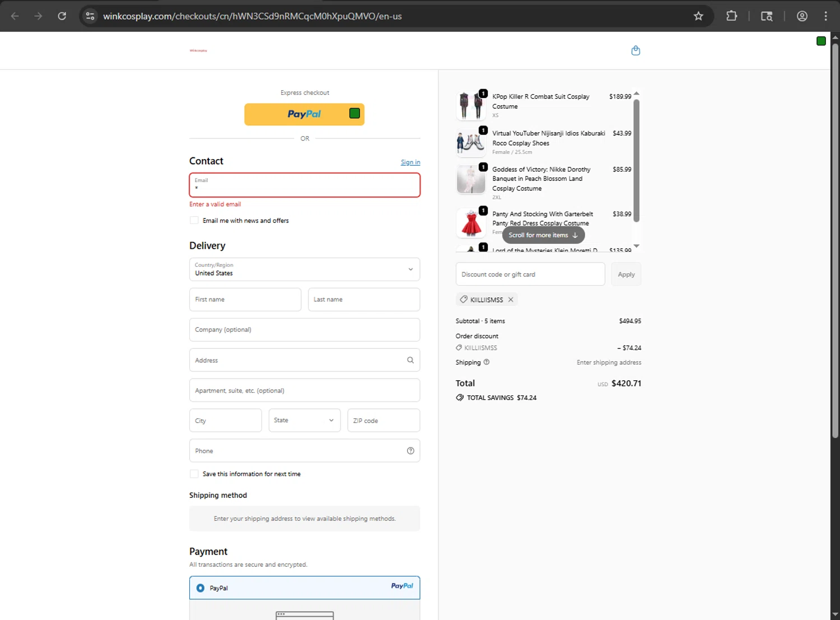
Task: Pay with PayPal express checkout
Action: (305, 114)
